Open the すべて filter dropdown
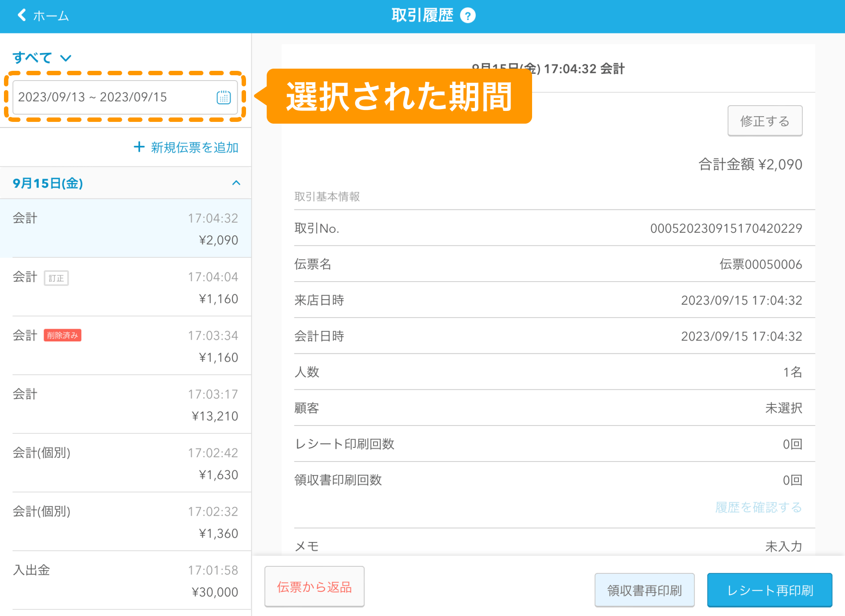The image size is (845, 616). 42,58
